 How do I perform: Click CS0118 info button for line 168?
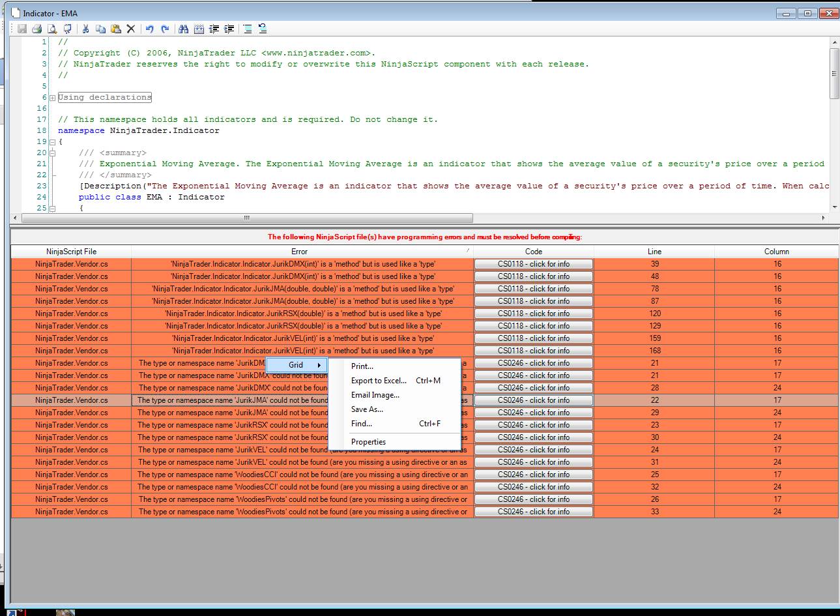coord(534,351)
